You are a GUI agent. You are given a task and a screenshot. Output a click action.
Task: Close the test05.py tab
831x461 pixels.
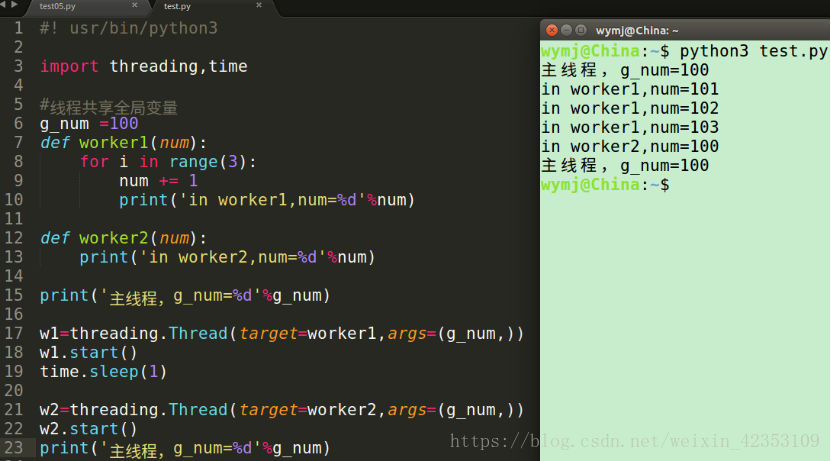coord(135,5)
